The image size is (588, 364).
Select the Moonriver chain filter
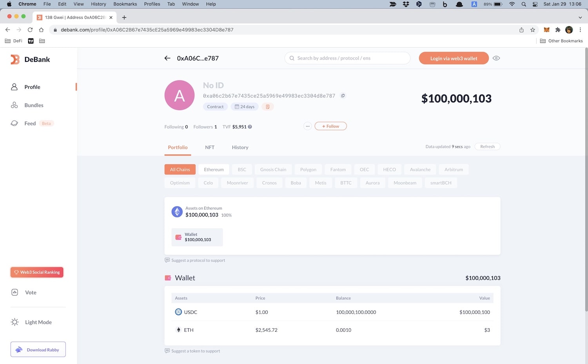[237, 183]
